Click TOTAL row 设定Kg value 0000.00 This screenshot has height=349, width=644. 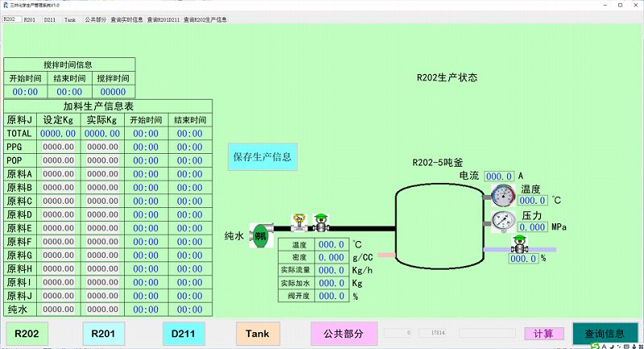coord(58,134)
